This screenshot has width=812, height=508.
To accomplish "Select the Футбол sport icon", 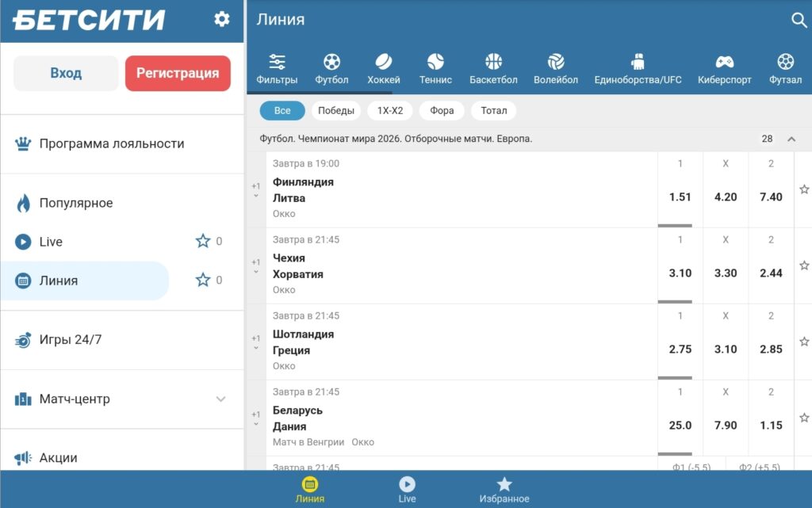I will [x=331, y=62].
